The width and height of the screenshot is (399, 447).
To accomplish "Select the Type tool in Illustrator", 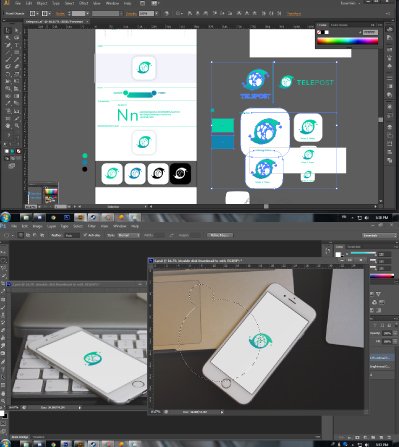I will (x=16, y=45).
